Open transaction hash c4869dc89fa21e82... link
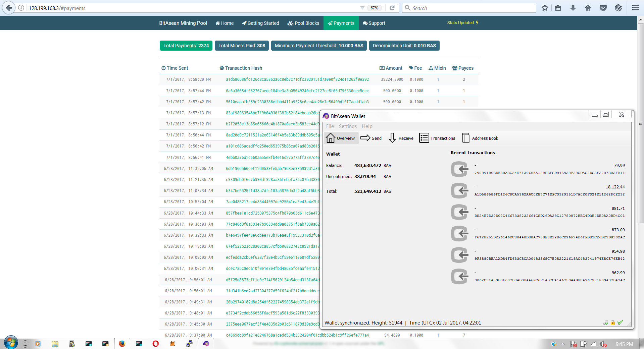This screenshot has width=644, height=349. click(297, 335)
